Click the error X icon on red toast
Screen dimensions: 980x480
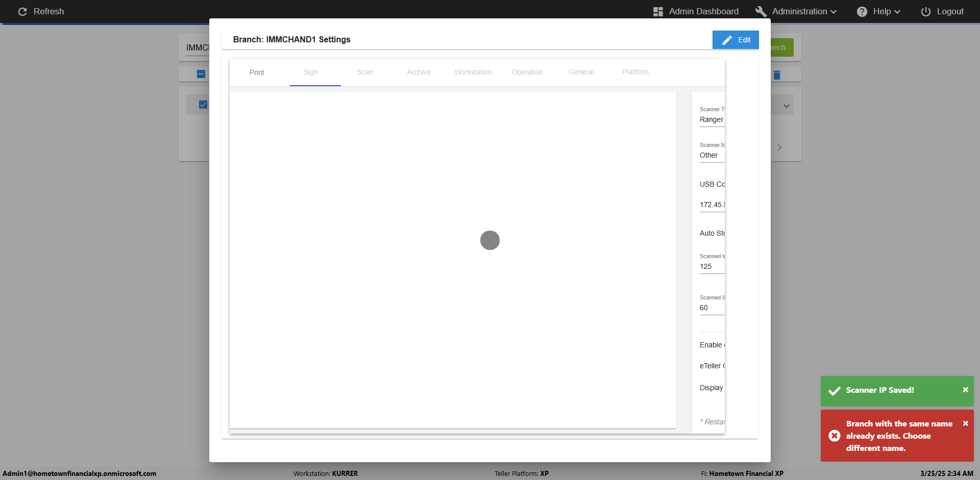click(835, 436)
